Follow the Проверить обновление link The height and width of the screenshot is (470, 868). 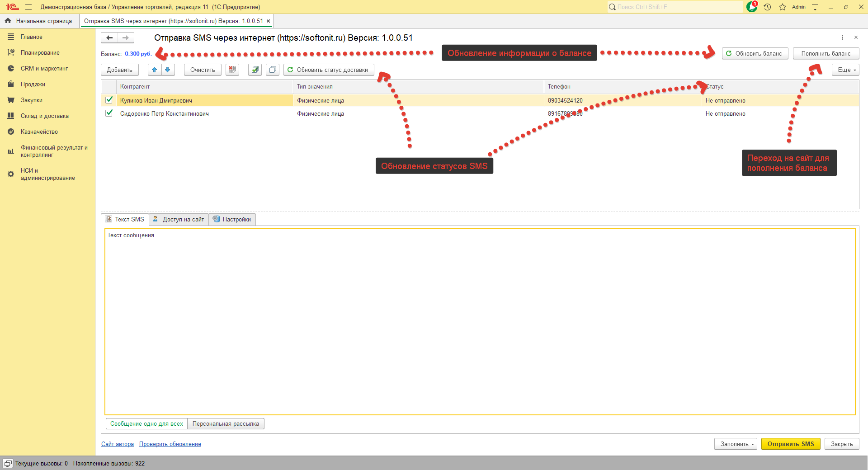[170, 444]
